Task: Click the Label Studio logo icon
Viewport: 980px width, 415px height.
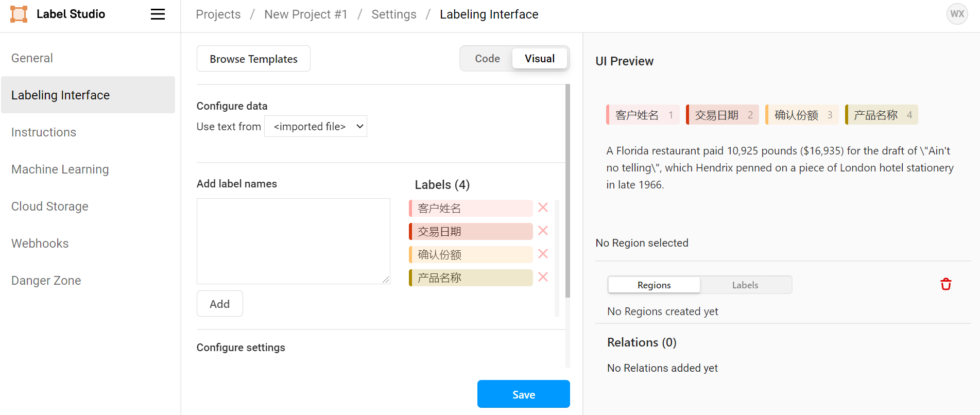Action: [x=19, y=14]
